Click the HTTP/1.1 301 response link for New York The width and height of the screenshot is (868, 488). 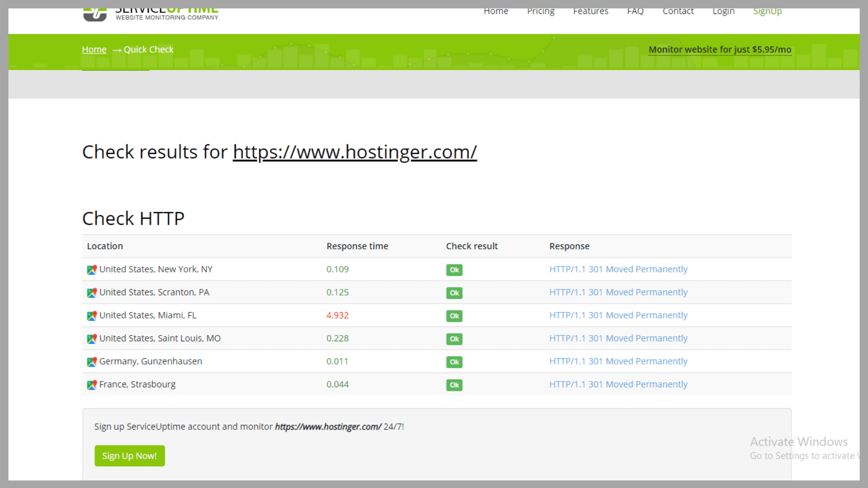618,269
